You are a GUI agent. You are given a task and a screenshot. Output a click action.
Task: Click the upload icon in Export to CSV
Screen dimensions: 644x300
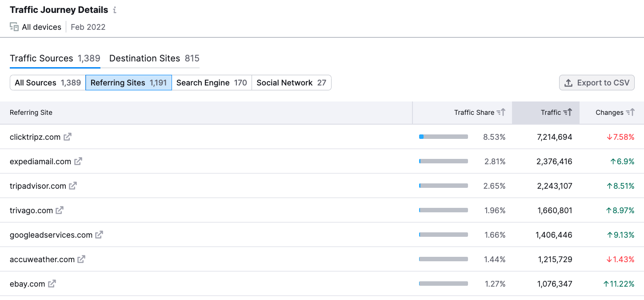click(x=568, y=83)
